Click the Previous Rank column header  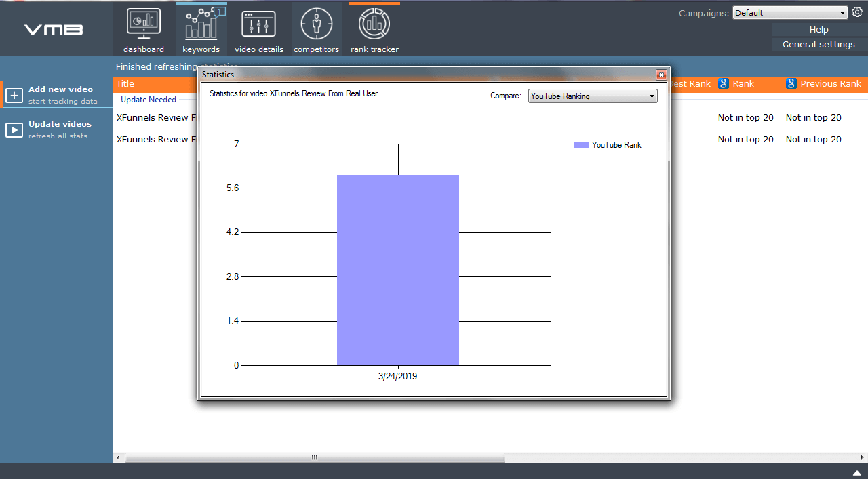coord(831,84)
